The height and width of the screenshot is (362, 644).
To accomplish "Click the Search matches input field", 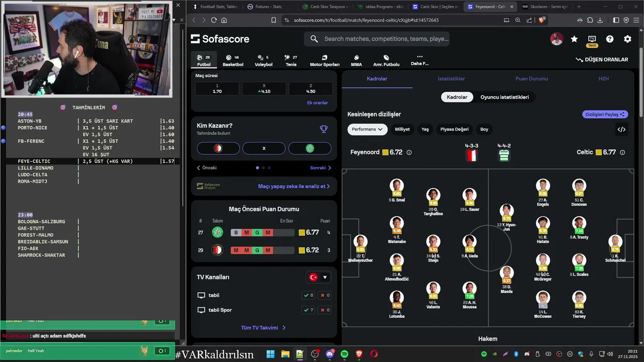I will [377, 39].
